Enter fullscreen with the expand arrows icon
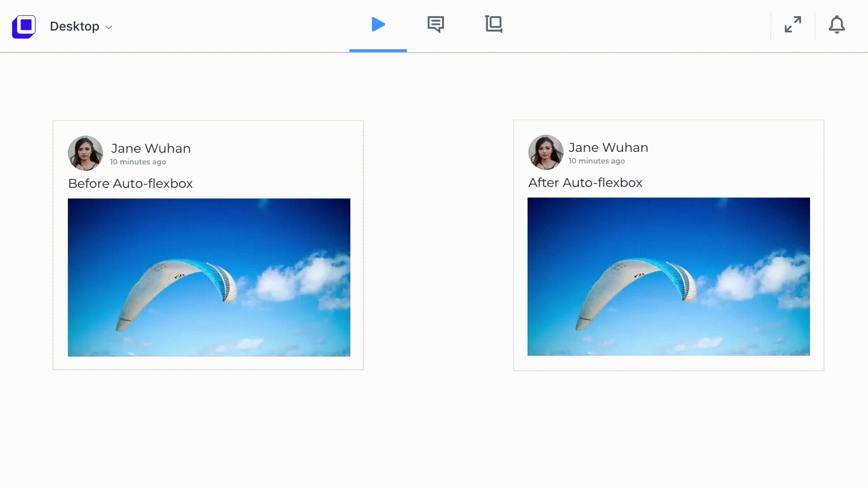This screenshot has width=868, height=488. pos(793,25)
